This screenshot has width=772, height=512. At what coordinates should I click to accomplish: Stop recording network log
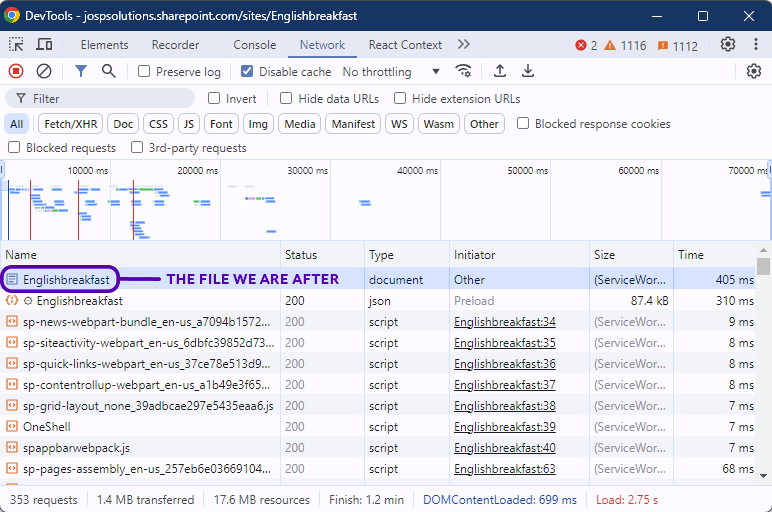(x=16, y=71)
